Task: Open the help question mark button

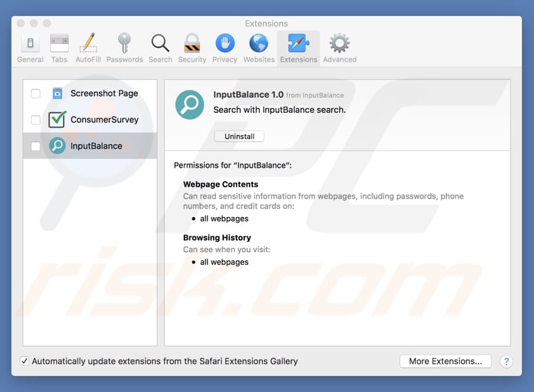Action: click(x=506, y=362)
